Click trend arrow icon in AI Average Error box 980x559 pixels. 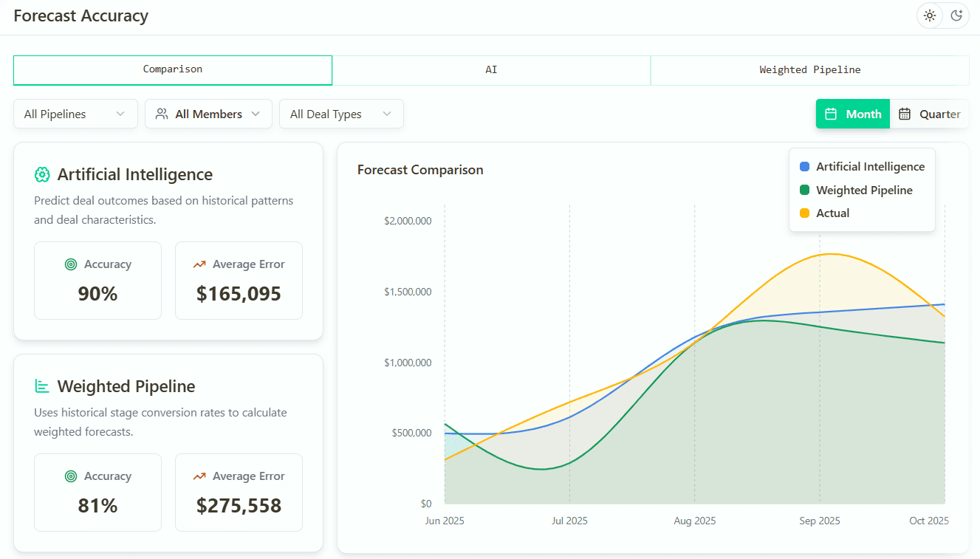coord(199,264)
